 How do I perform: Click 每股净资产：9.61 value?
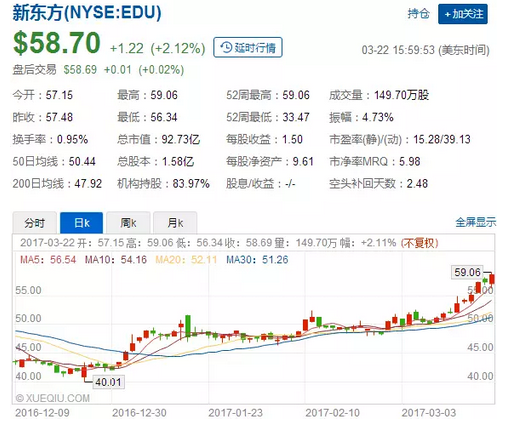[x=270, y=161]
